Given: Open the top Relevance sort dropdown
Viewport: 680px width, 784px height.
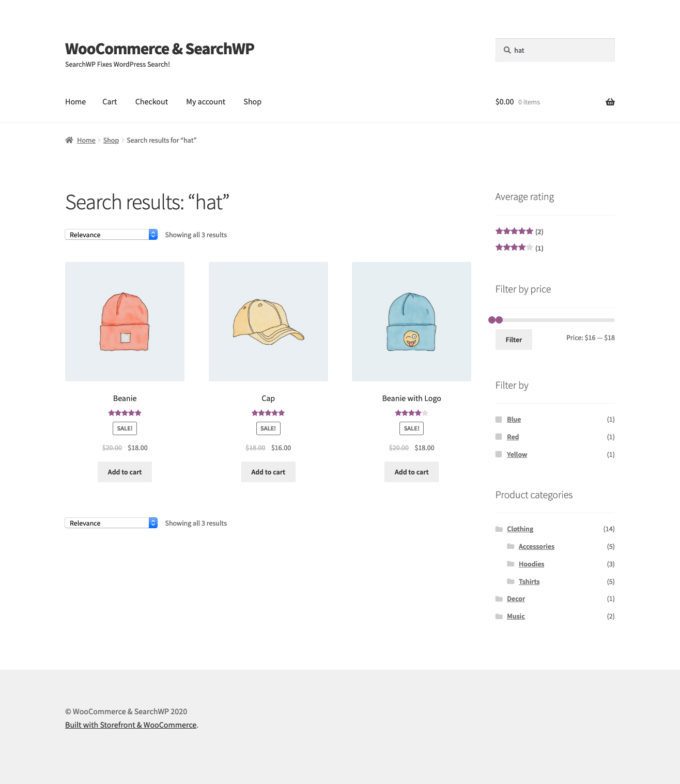Looking at the screenshot, I should click(111, 235).
